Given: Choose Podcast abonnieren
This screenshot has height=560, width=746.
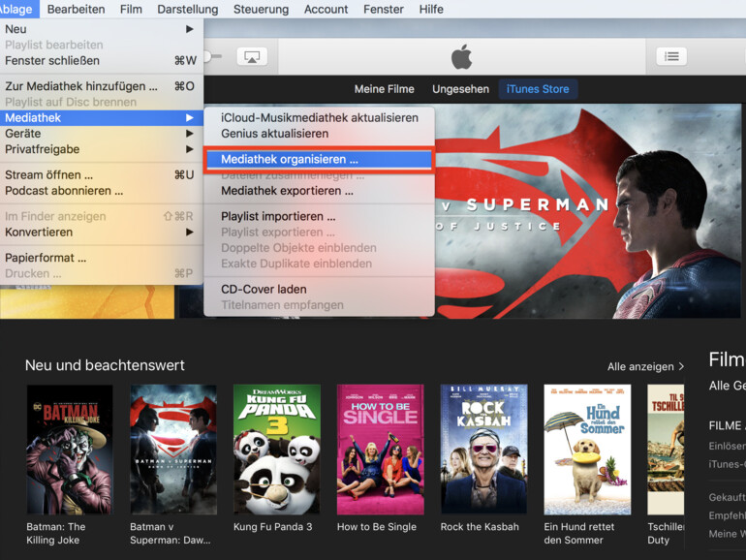Looking at the screenshot, I should click(x=102, y=190).
